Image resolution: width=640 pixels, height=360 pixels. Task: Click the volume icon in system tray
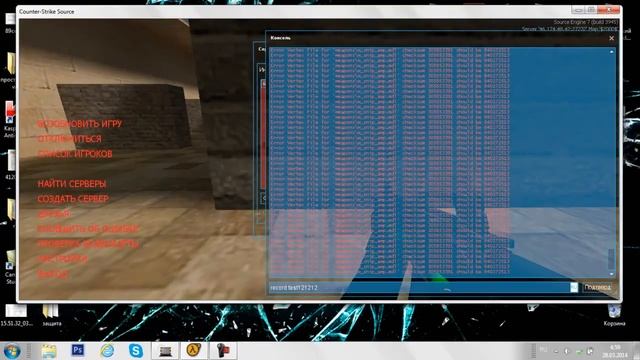567,351
